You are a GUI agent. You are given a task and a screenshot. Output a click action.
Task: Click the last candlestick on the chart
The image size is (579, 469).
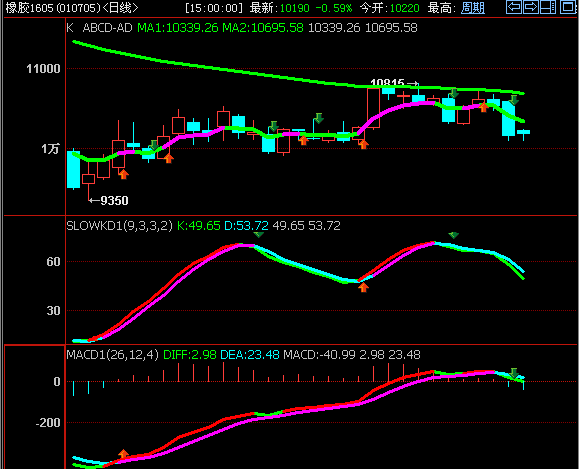[x=523, y=133]
